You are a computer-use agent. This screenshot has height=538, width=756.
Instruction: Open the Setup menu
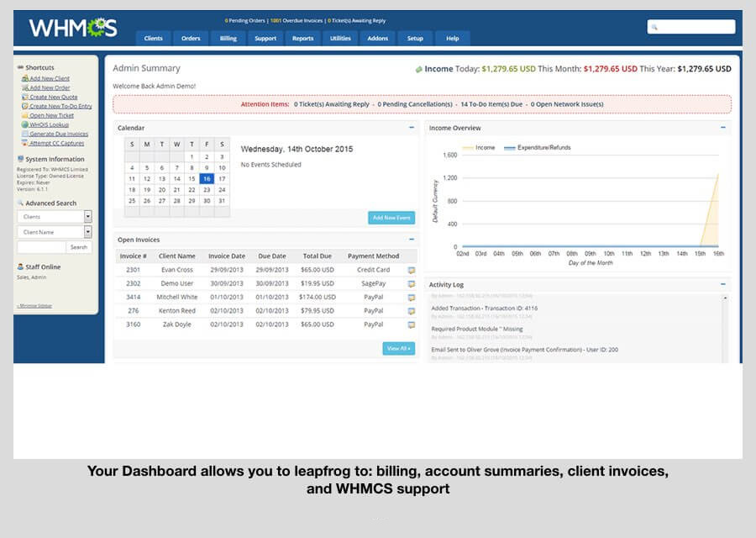415,38
